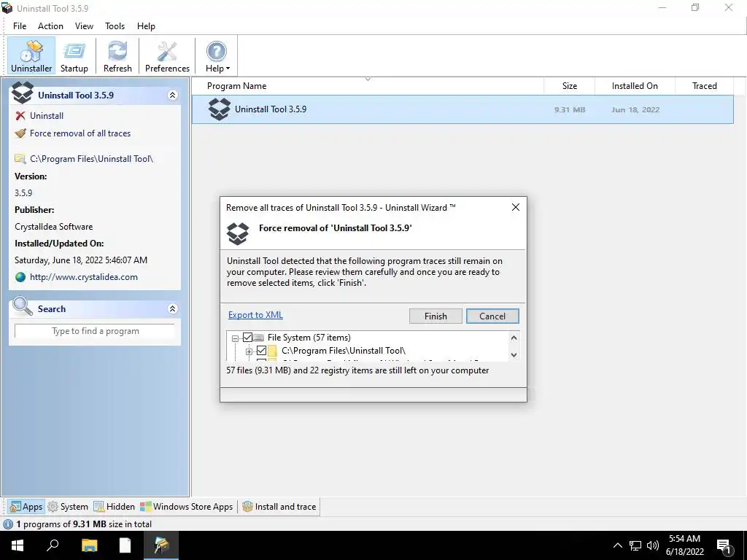The height and width of the screenshot is (560, 747).
Task: Click the folder icon in traces tree
Action: [272, 351]
